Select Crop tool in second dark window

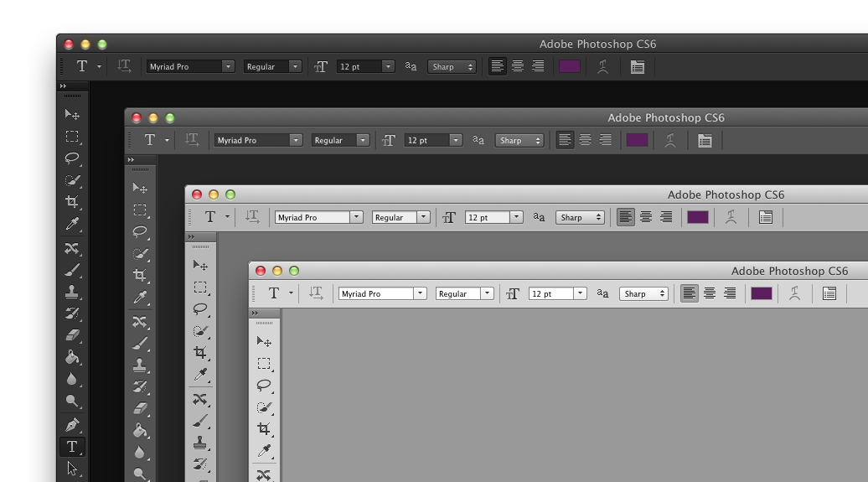pos(139,275)
